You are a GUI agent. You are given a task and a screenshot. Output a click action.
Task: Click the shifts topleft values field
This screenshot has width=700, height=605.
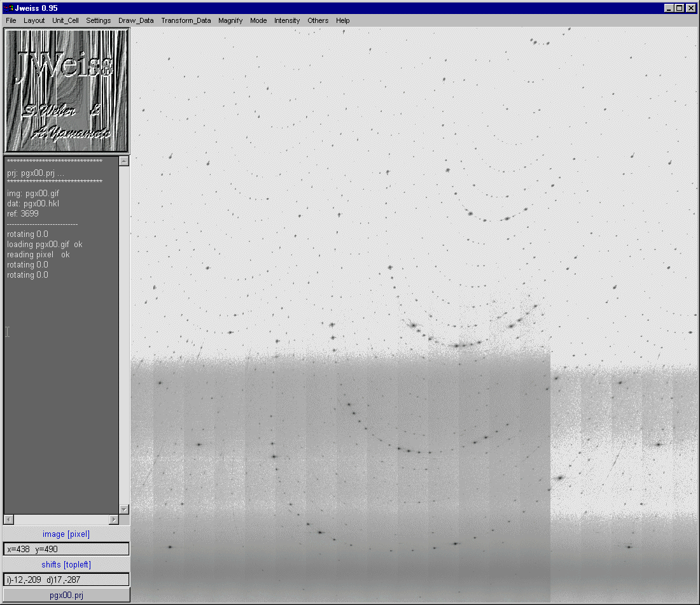pyautogui.click(x=66, y=580)
